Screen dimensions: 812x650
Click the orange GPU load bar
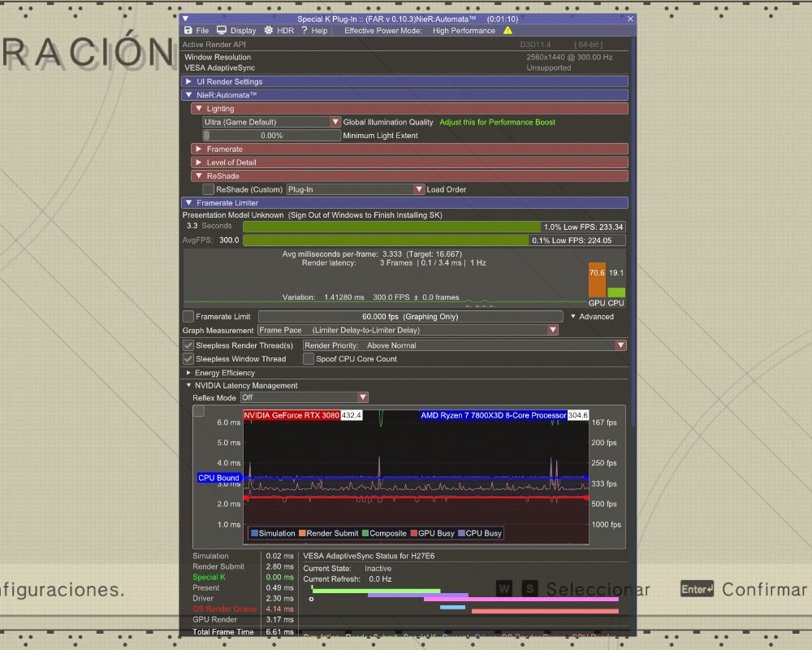pyautogui.click(x=597, y=279)
